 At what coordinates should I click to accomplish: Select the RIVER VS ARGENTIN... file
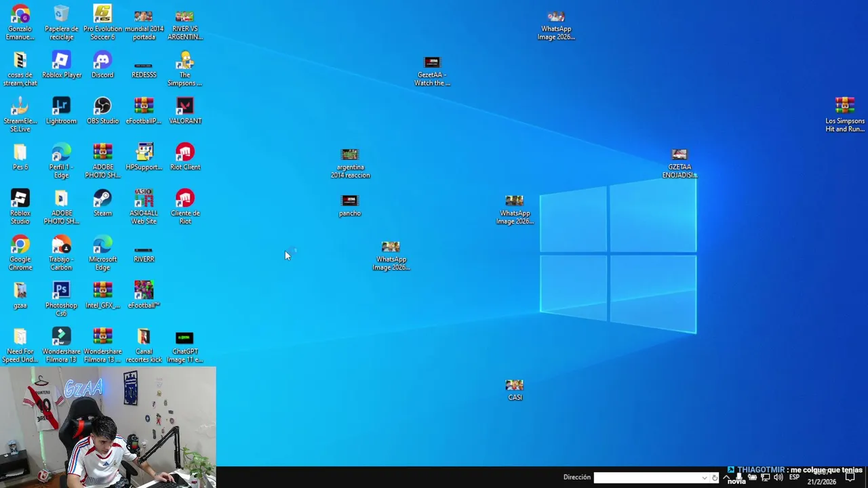coord(184,25)
